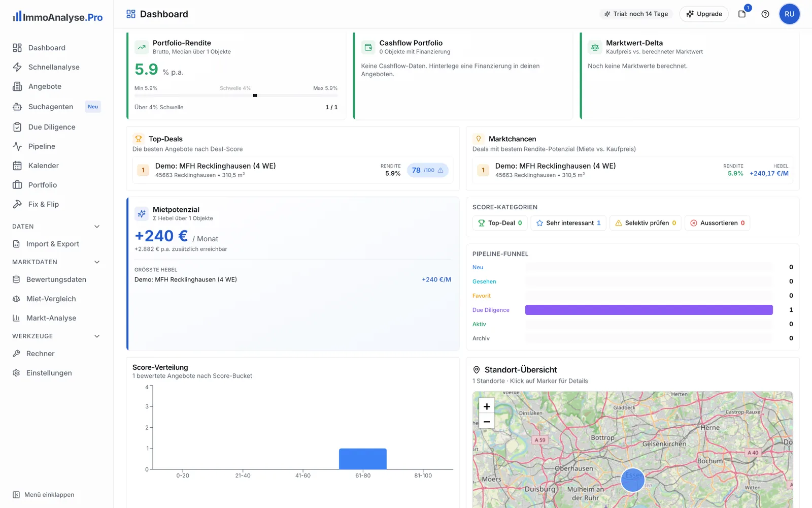Open the help question mark icon
Screen dimensions: 812x508
tap(765, 14)
